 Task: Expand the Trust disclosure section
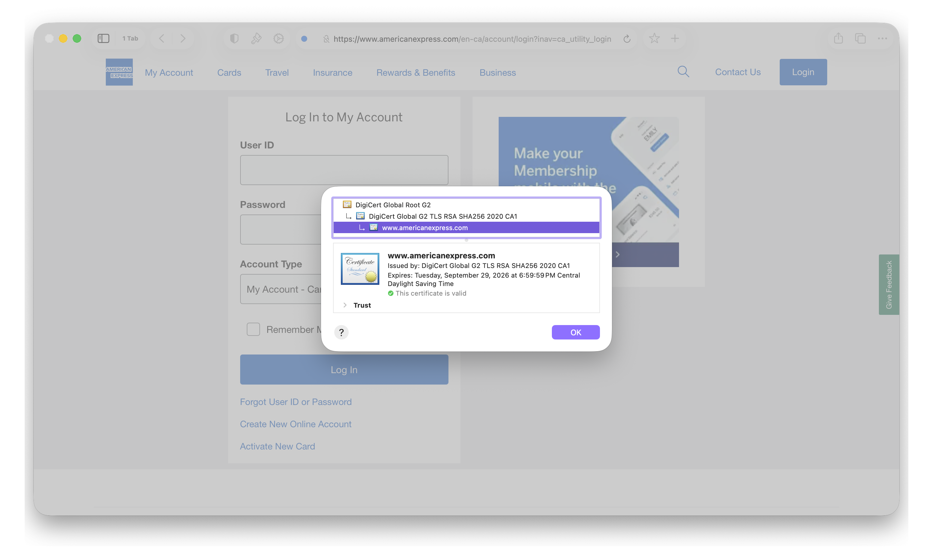click(345, 305)
